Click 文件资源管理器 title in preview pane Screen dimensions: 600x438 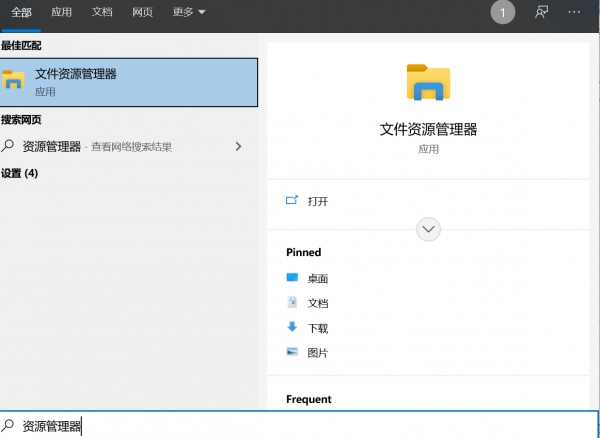pos(428,129)
